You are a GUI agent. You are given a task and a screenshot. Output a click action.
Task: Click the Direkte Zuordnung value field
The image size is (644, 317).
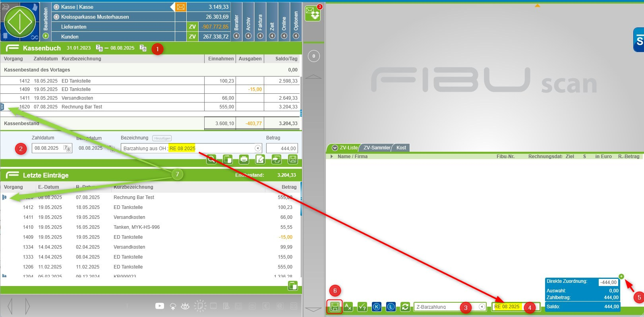pyautogui.click(x=609, y=282)
